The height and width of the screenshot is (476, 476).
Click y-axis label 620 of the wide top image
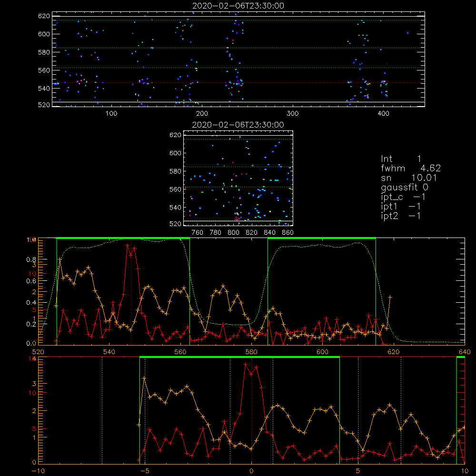coord(44,16)
